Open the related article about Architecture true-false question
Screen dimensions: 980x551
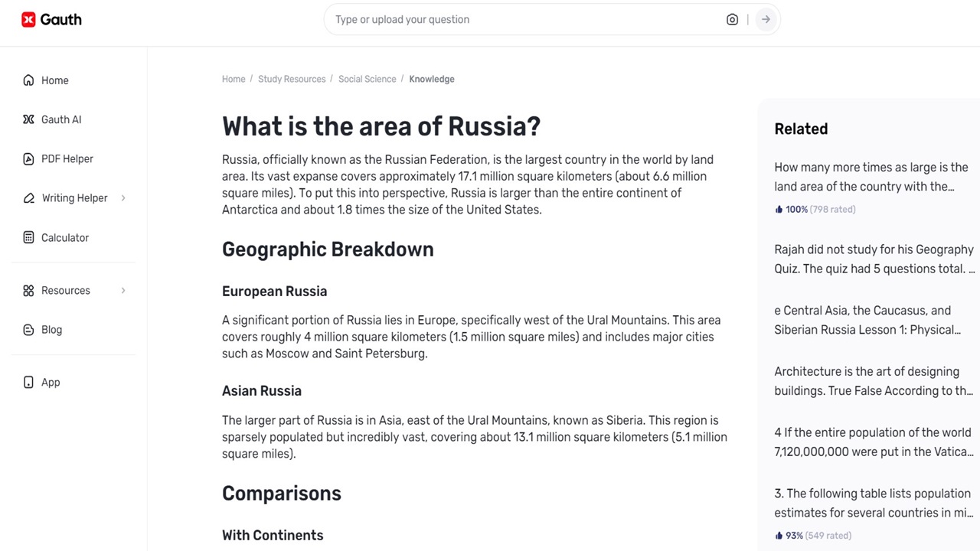[873, 380]
